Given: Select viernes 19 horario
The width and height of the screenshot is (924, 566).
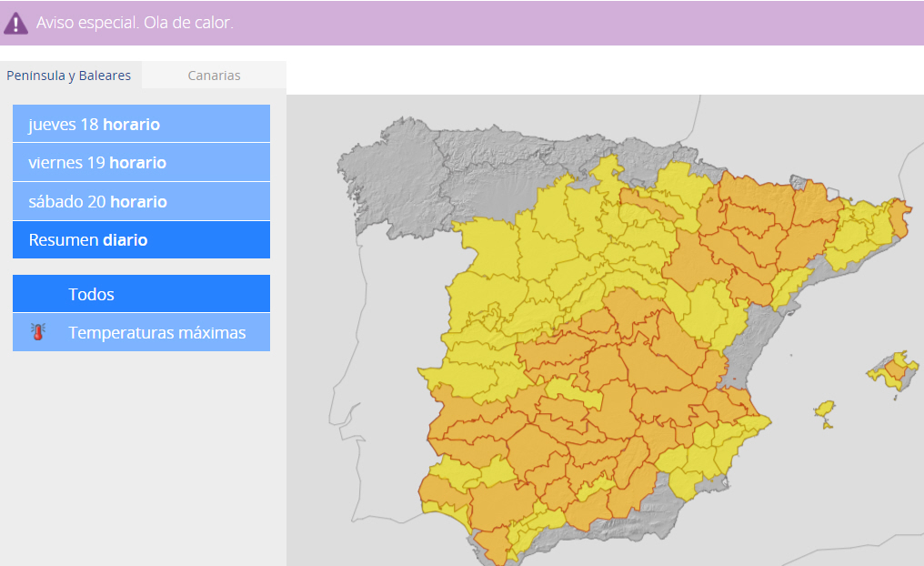Looking at the screenshot, I should pyautogui.click(x=141, y=163).
